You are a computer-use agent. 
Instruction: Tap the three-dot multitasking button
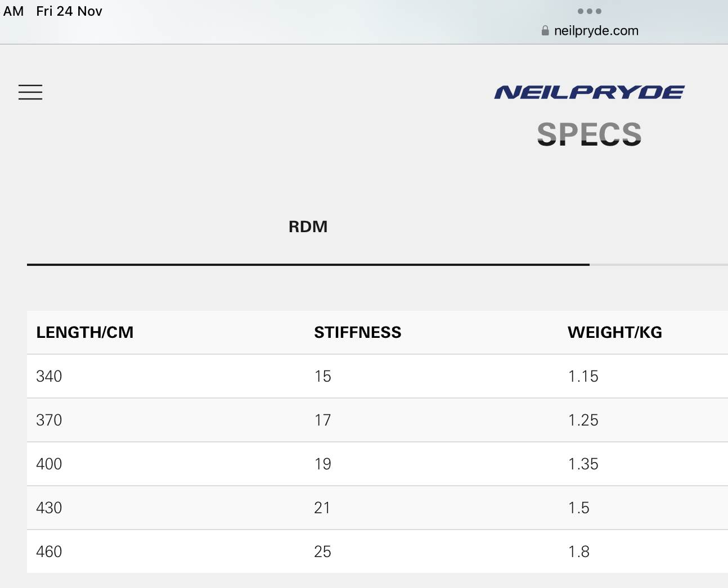tap(589, 11)
